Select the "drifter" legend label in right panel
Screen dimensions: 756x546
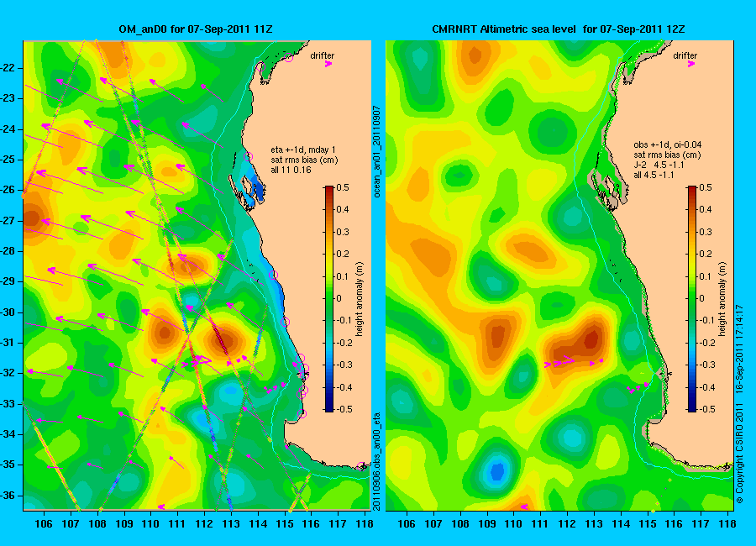coord(685,55)
